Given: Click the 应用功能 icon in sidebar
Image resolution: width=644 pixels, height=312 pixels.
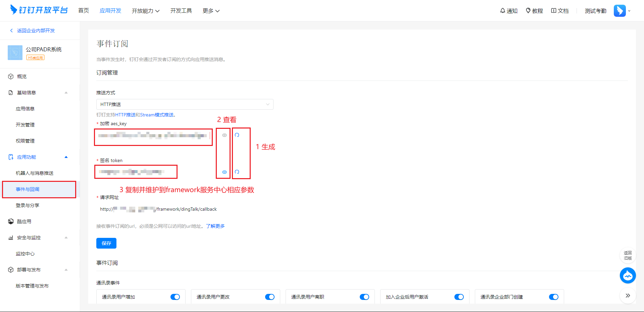Looking at the screenshot, I should coord(11,157).
